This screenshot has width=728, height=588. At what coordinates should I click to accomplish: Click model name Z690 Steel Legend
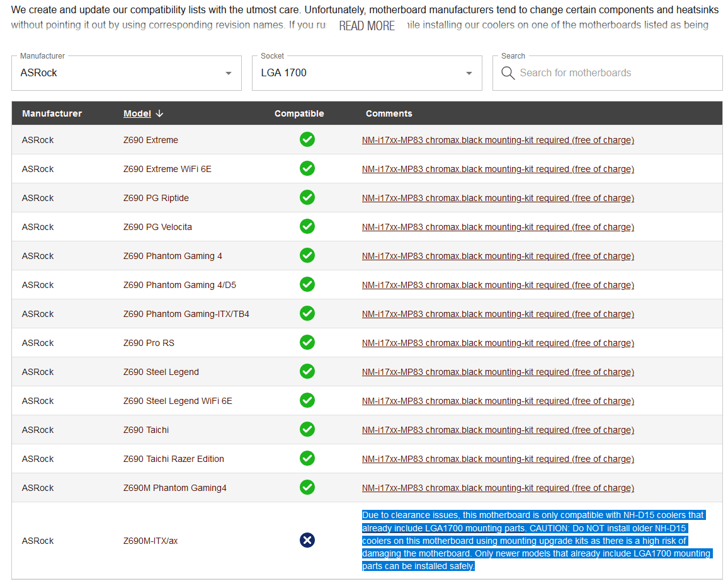pyautogui.click(x=161, y=372)
